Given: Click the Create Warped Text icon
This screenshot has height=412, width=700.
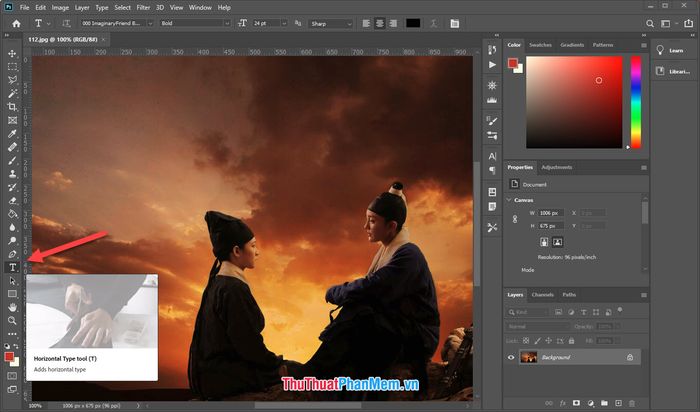Looking at the screenshot, I should (x=433, y=23).
